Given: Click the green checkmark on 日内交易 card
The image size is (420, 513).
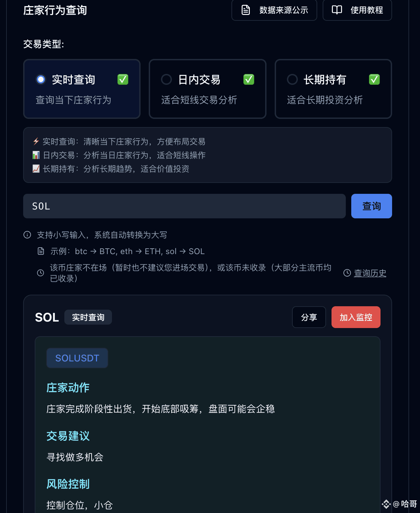Looking at the screenshot, I should tap(249, 79).
